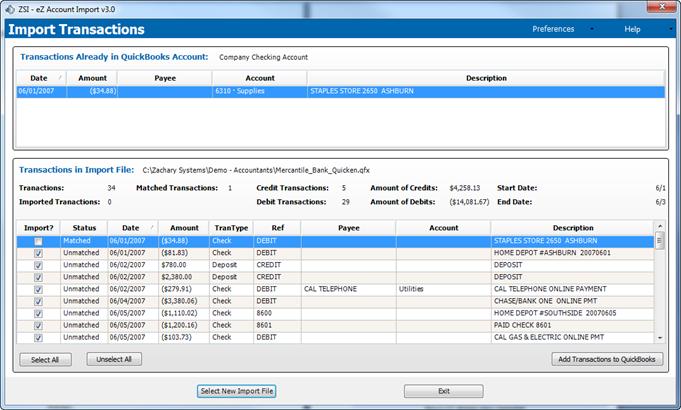The image size is (681, 410).
Task: Sort import file list by Date header
Action: tap(130, 228)
